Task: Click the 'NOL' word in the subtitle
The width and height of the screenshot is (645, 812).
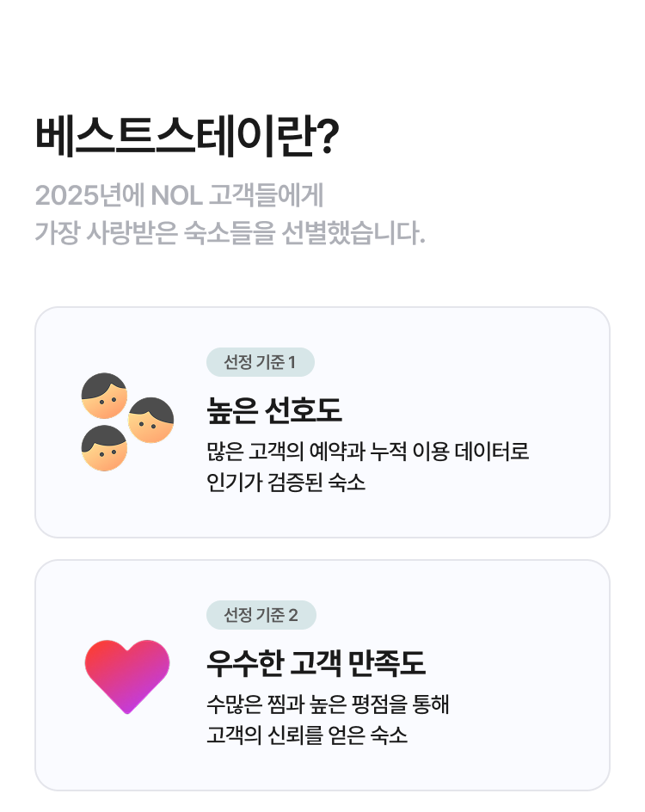Action: click(176, 195)
